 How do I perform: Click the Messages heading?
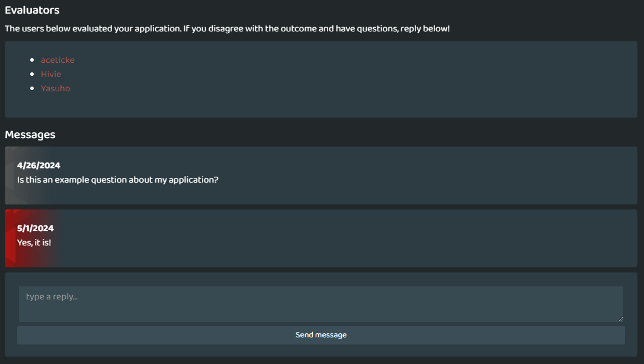point(30,135)
